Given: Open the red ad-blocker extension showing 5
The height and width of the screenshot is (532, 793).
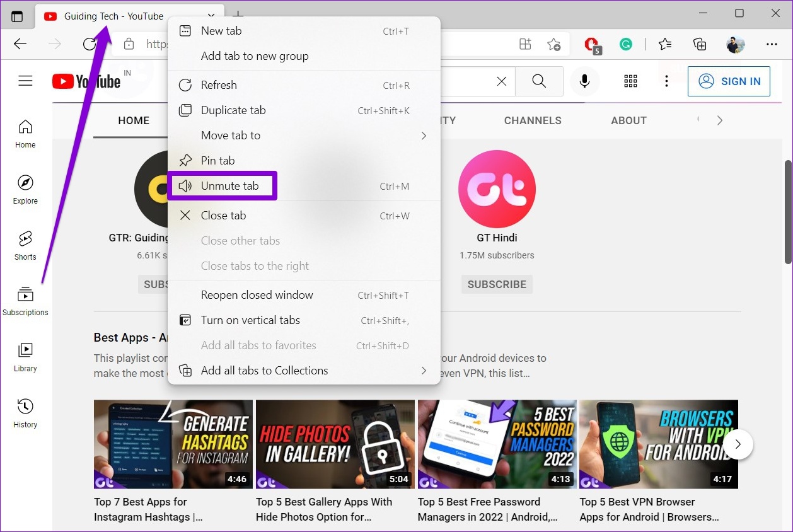Looking at the screenshot, I should pyautogui.click(x=592, y=45).
